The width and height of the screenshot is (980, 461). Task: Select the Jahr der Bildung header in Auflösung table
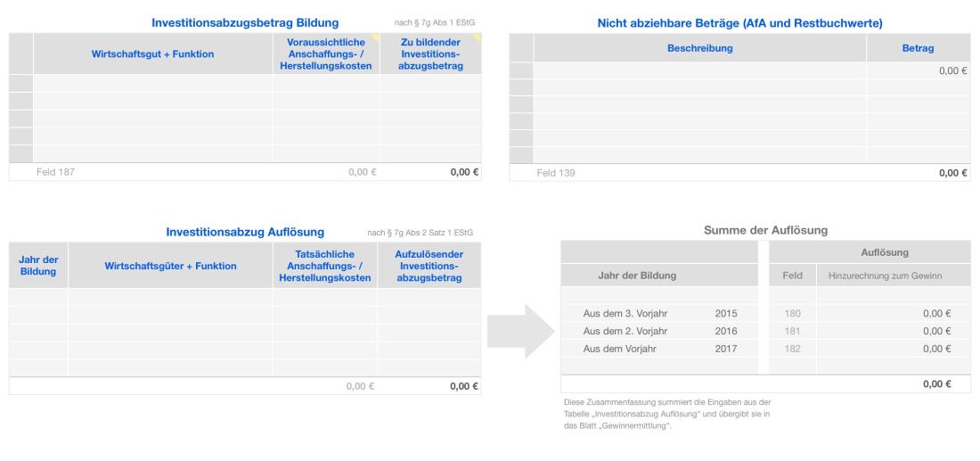pyautogui.click(x=38, y=266)
